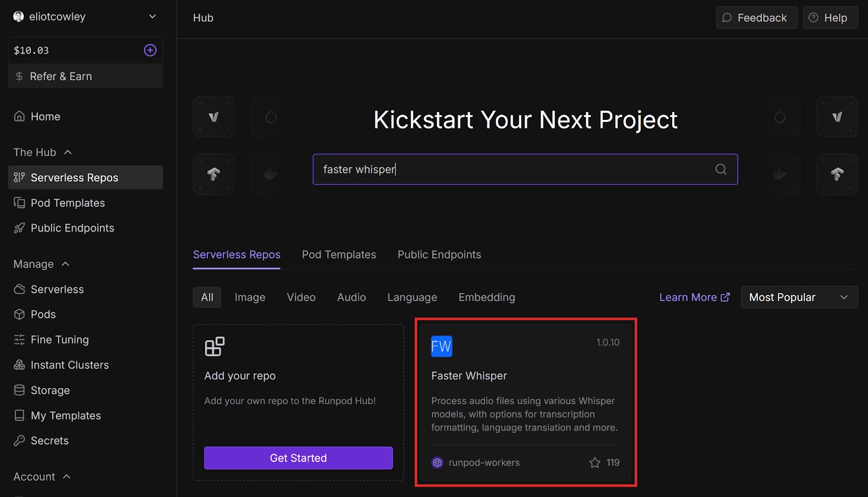
Task: Open the Faster Whisper repo title
Action: [469, 376]
